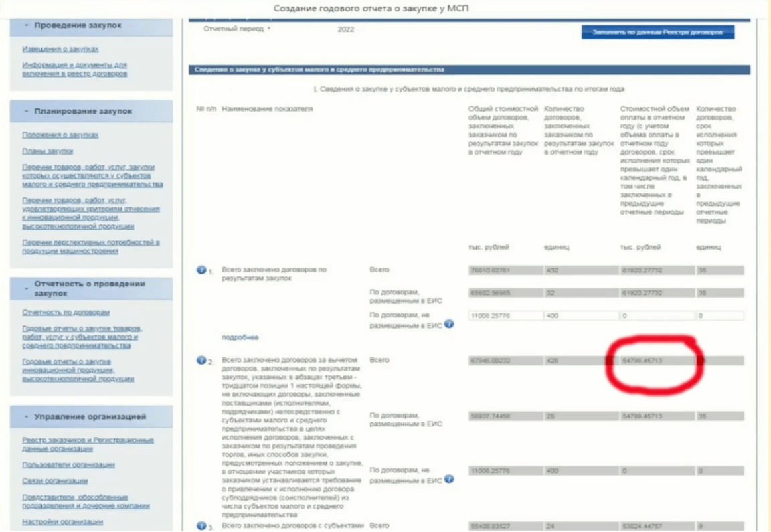Open help for row 1 'не размещенным в ЕИС'

(449, 324)
